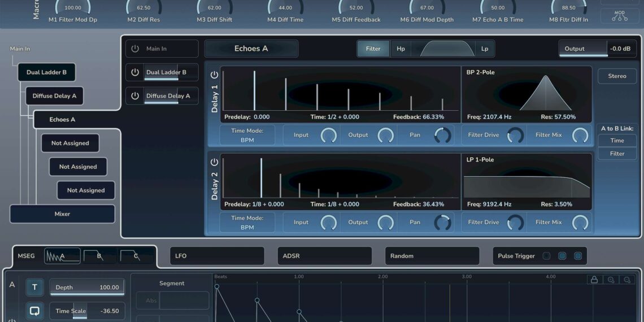Switch to the ADSR modulator tab
Screen dimensions: 644x322
point(324,256)
